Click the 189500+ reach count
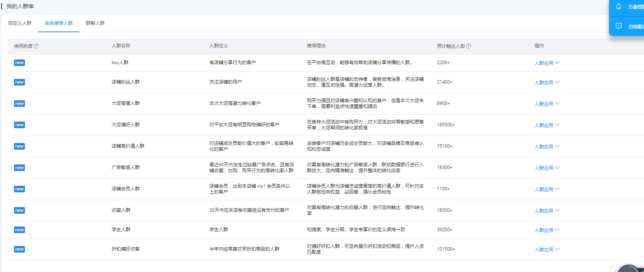 point(446,125)
